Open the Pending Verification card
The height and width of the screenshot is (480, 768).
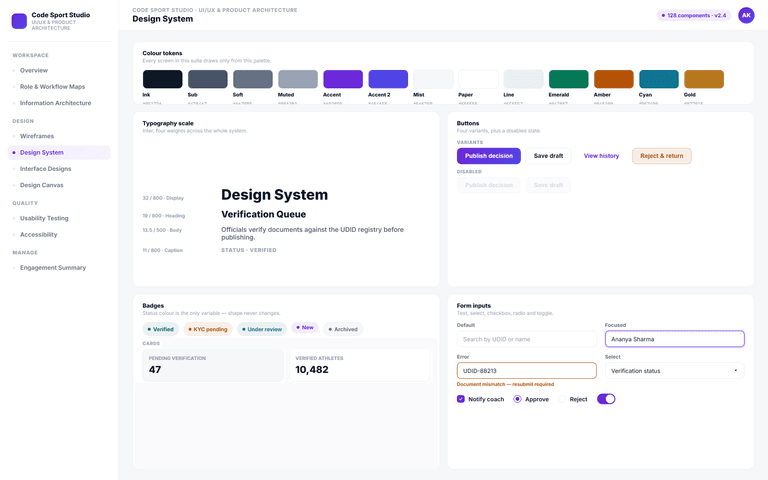coord(213,365)
